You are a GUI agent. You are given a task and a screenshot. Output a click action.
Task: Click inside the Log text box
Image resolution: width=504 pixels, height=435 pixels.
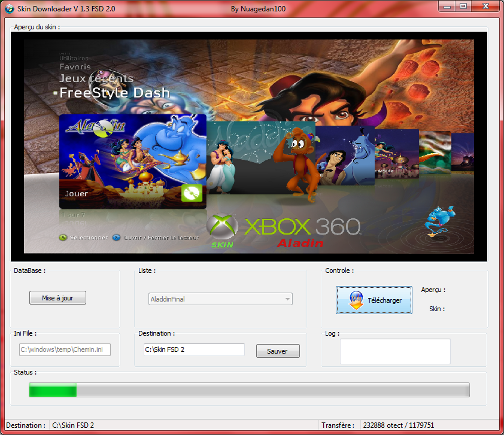(395, 351)
